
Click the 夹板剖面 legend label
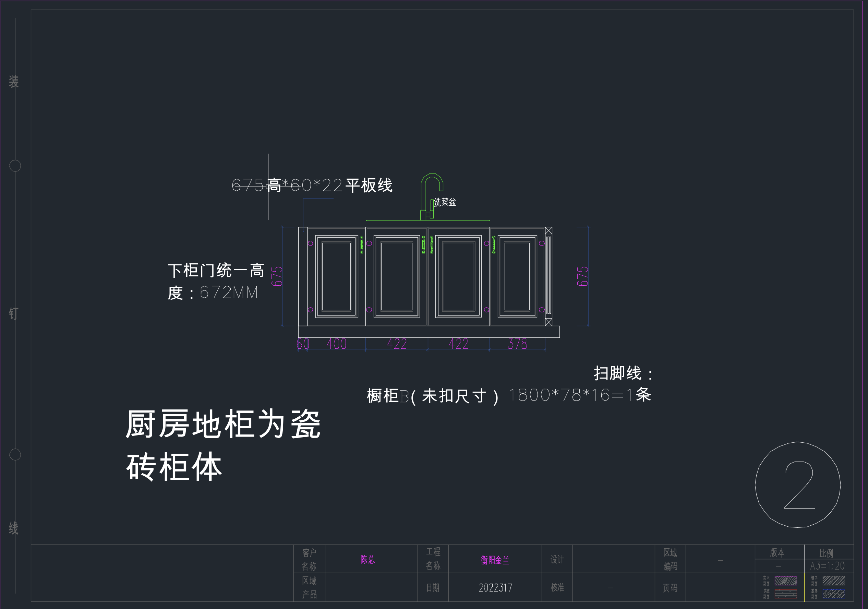click(766, 594)
